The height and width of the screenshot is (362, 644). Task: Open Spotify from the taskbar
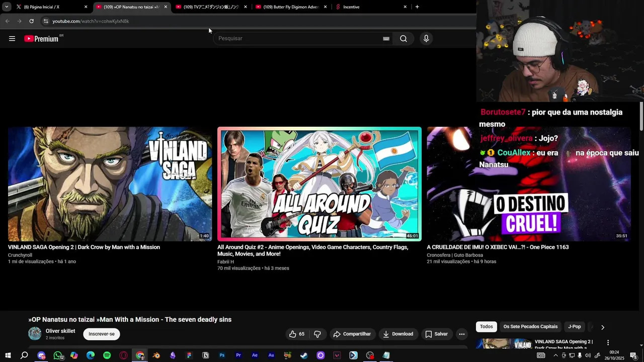[x=107, y=355]
